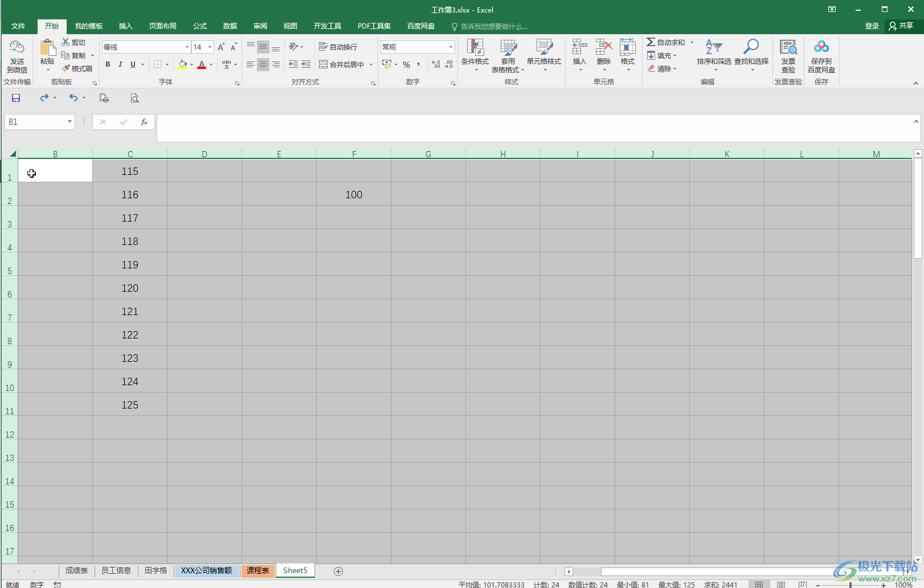Click the Save floppy disk icon in quick toolbar
The image size is (924, 588).
16,98
